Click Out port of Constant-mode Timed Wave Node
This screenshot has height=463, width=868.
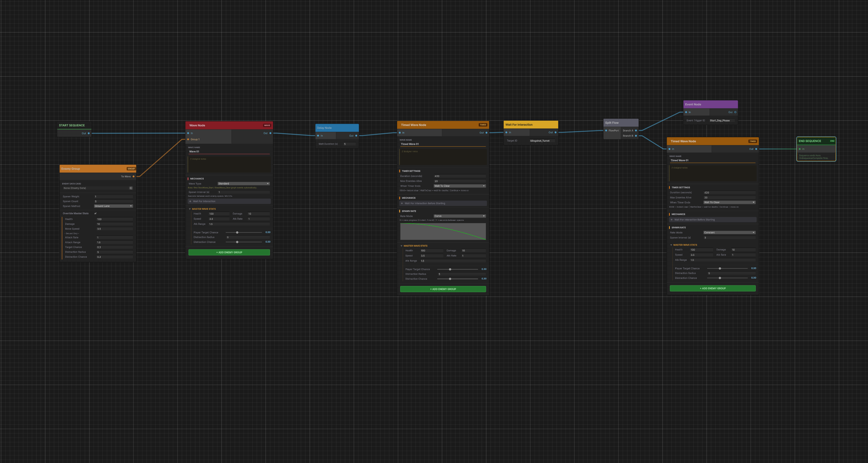756,149
